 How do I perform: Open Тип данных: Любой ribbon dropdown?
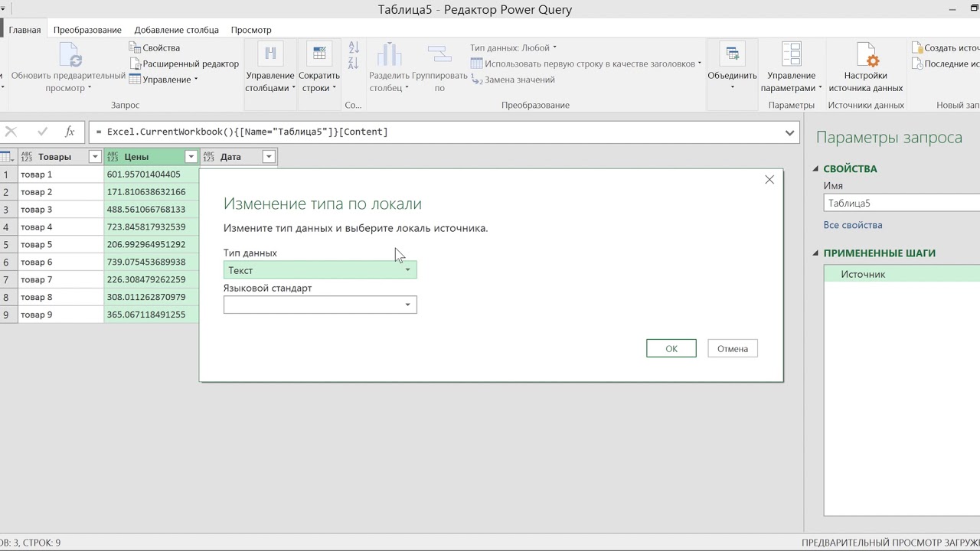pos(513,47)
